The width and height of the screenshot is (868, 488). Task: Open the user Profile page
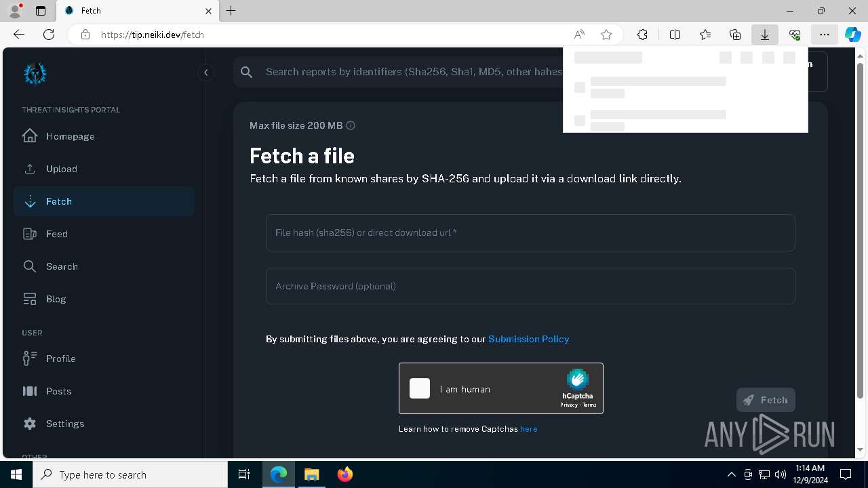[104, 359]
